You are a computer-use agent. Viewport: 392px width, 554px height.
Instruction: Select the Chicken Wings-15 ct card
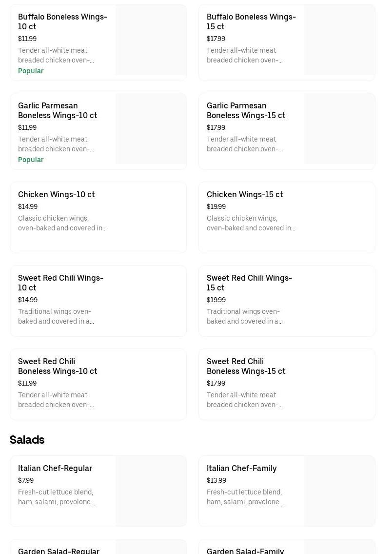point(287,217)
